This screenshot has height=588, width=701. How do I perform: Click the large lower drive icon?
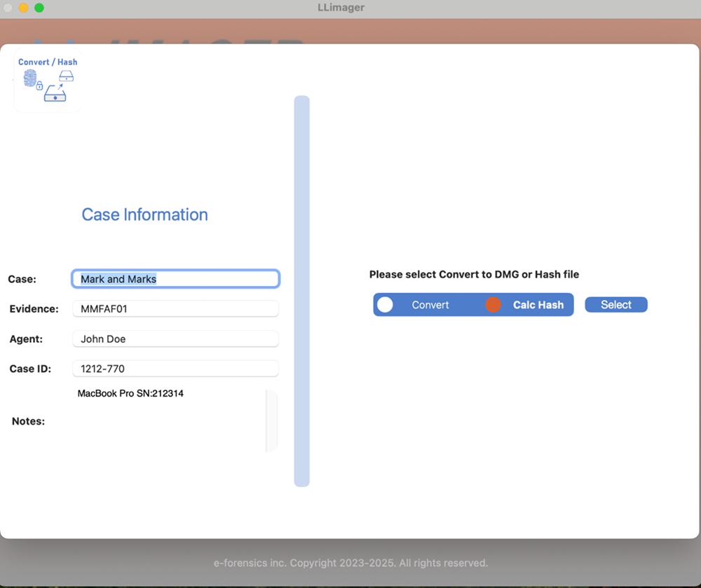pos(55,95)
